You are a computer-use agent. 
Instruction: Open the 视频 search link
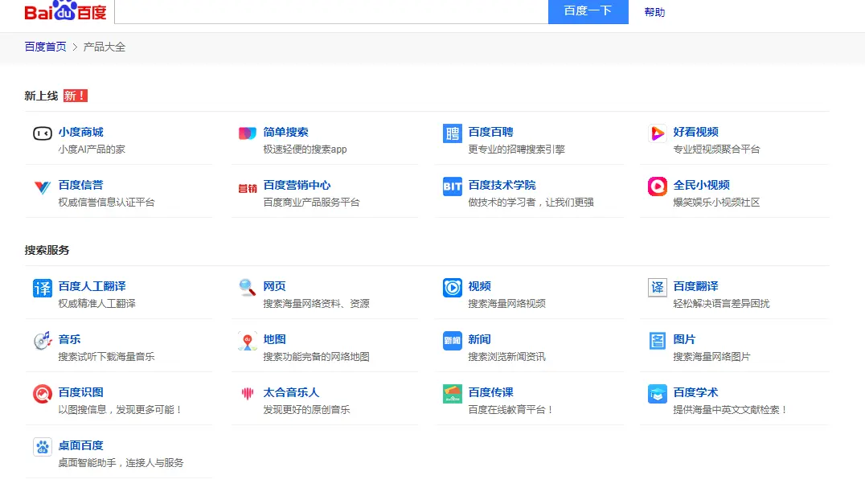[479, 286]
